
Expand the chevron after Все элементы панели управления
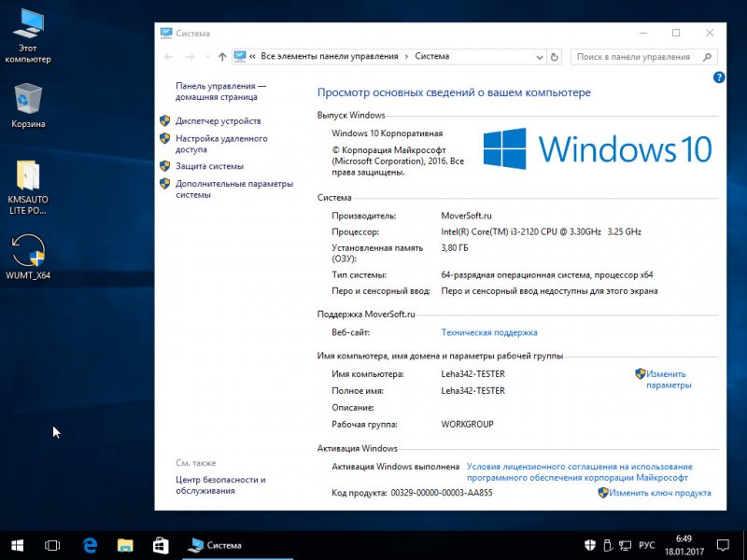pyautogui.click(x=406, y=56)
